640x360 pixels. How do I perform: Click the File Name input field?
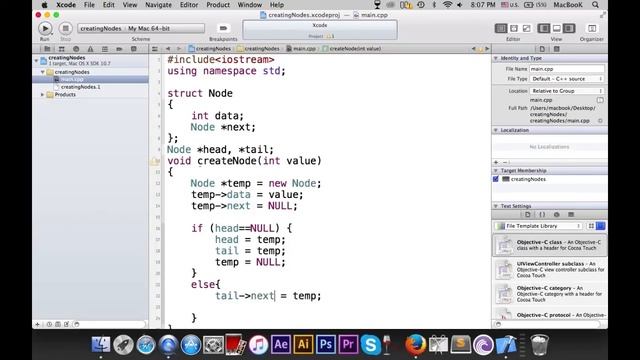click(x=567, y=69)
